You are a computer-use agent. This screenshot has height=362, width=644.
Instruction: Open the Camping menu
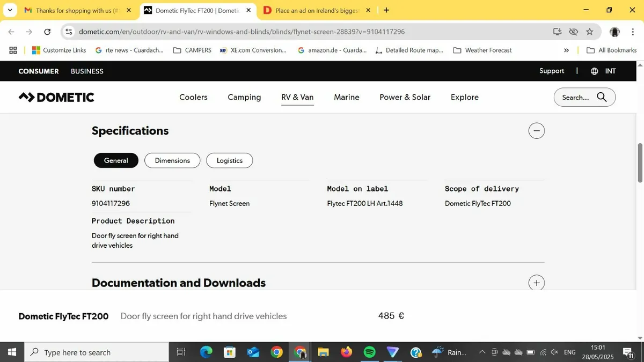[244, 97]
